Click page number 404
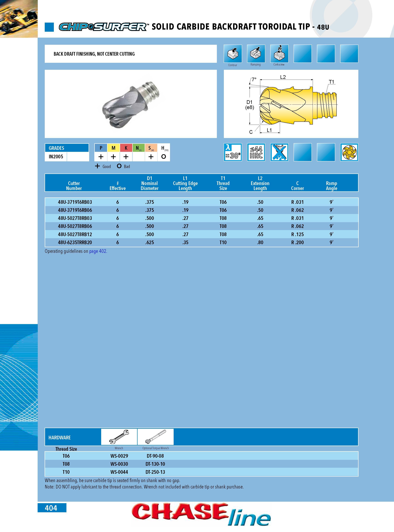This screenshot has height=532, width=394. tap(51, 508)
